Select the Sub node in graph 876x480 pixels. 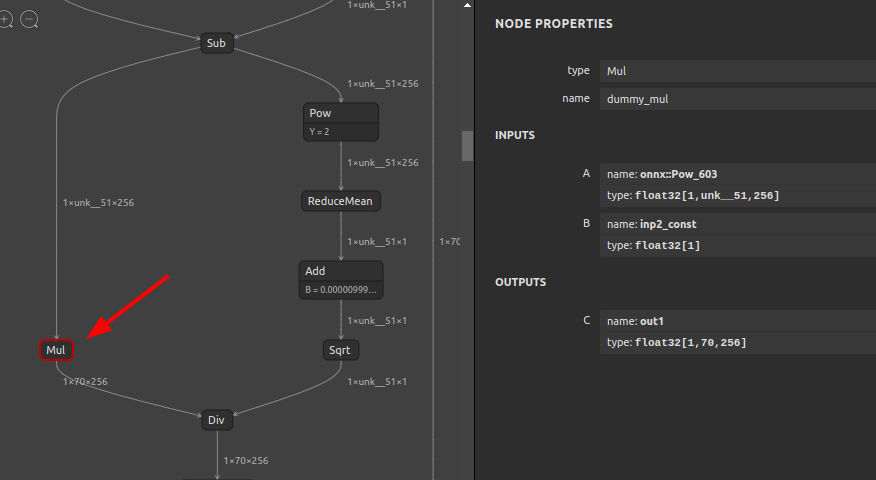pos(217,43)
